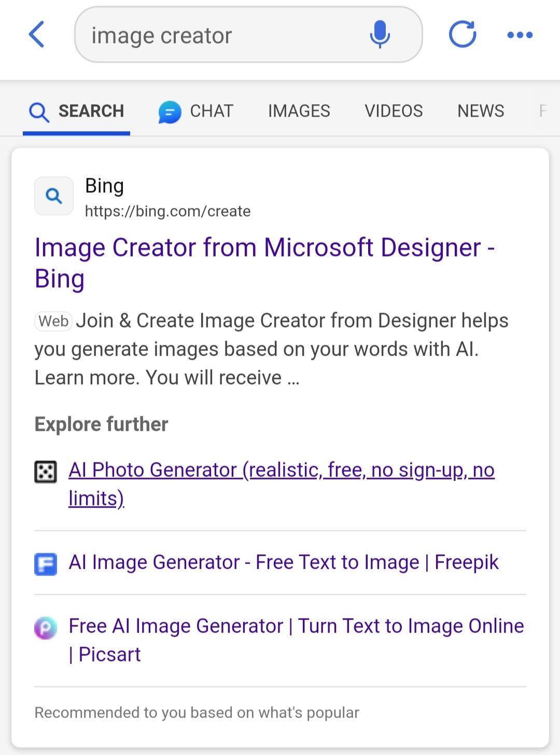
Task: Switch to the CHAT tab
Action: coord(196,111)
